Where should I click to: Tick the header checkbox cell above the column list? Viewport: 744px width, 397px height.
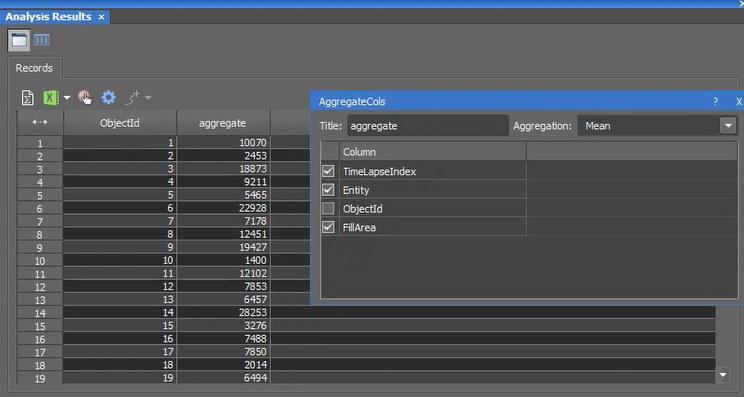(330, 152)
